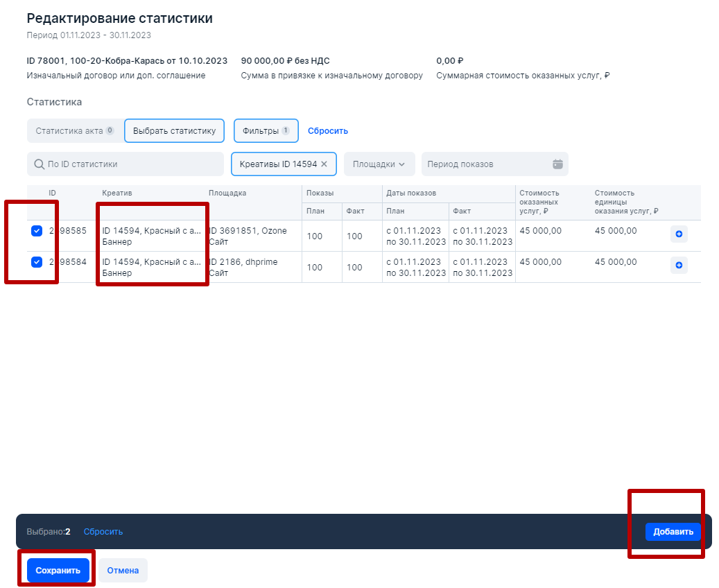Open the calendar icon in Период показов

pyautogui.click(x=557, y=164)
